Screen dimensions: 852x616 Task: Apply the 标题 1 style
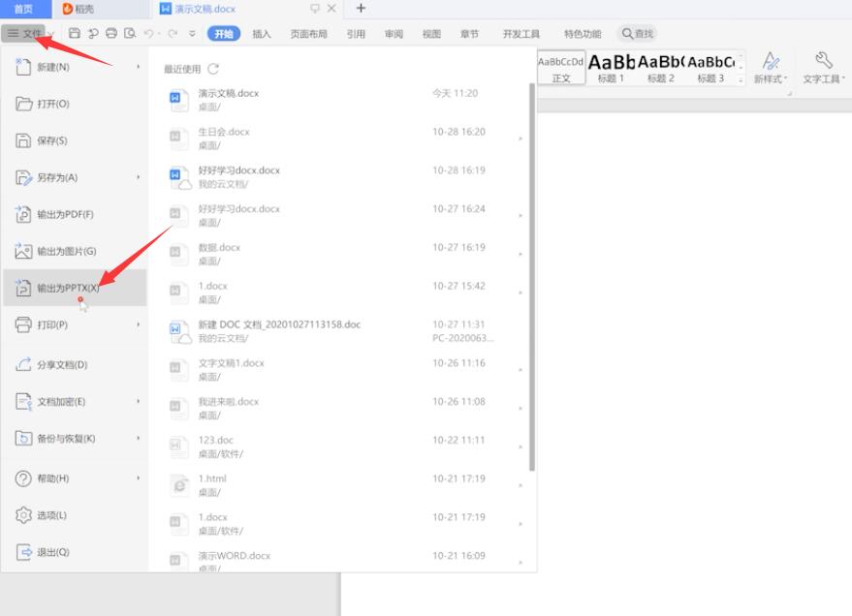[x=611, y=69]
